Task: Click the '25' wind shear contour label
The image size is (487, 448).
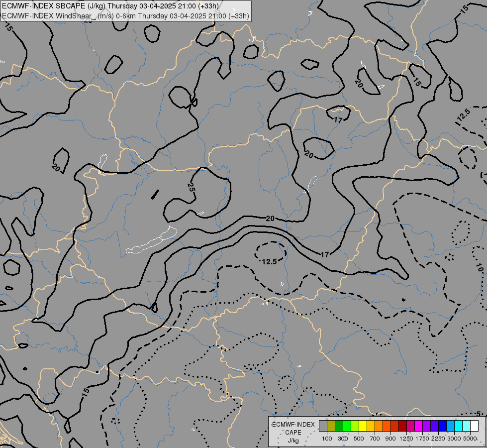Action: coord(191,187)
